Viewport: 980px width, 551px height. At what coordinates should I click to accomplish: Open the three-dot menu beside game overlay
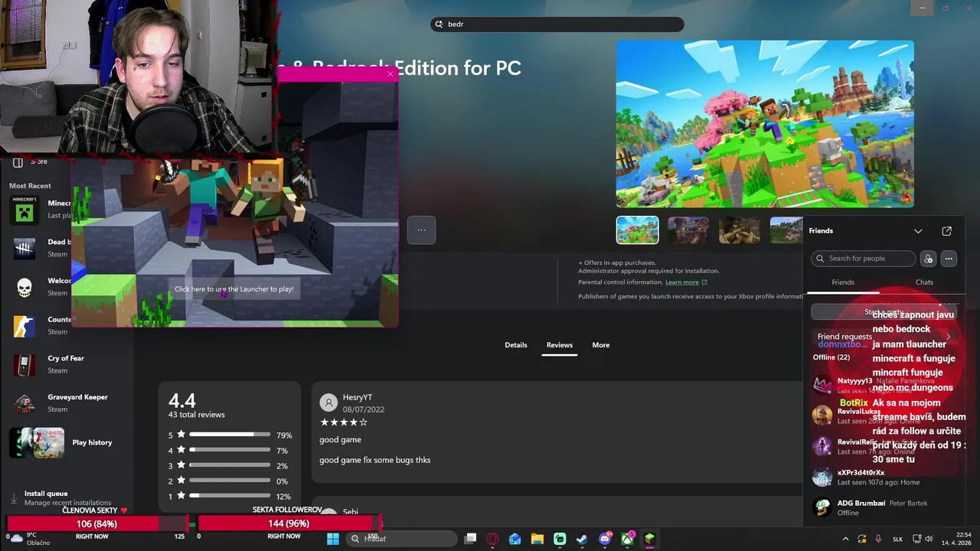[421, 230]
